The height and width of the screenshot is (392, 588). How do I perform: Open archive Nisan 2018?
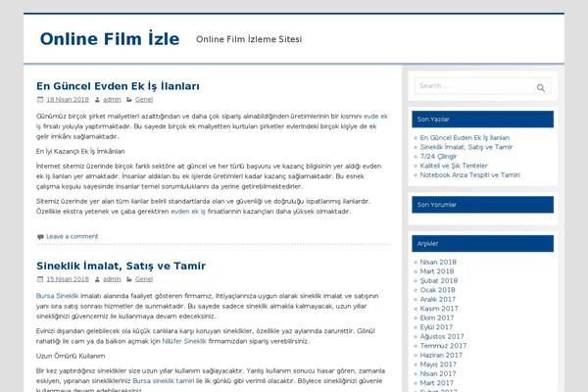coord(438,262)
